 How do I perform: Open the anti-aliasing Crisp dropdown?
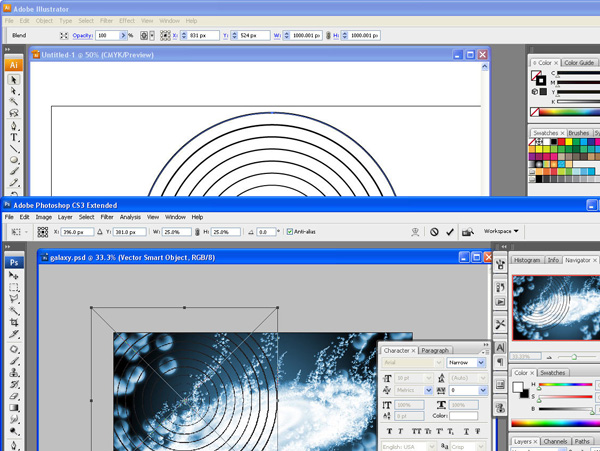tap(481, 446)
